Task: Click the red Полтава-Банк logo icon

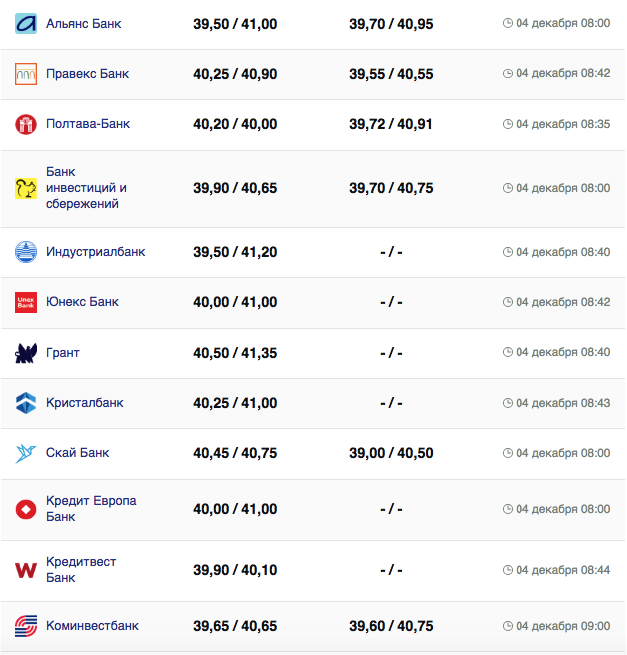Action: pos(26,124)
